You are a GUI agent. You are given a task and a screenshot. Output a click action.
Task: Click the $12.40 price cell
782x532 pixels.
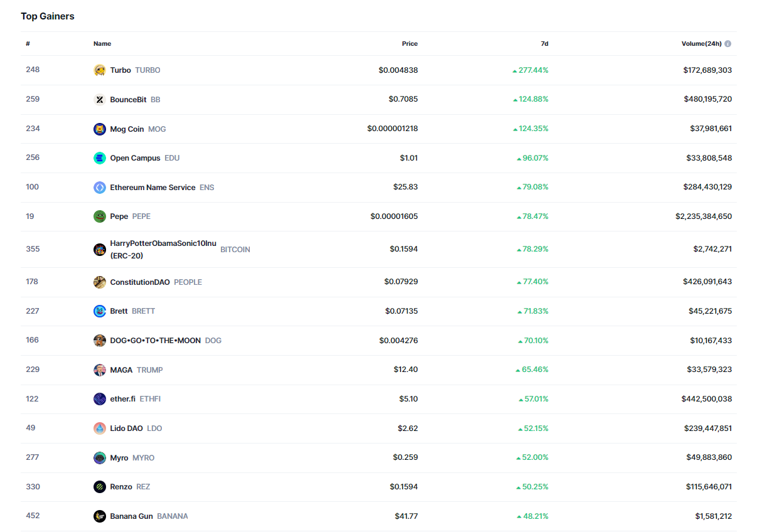click(405, 370)
